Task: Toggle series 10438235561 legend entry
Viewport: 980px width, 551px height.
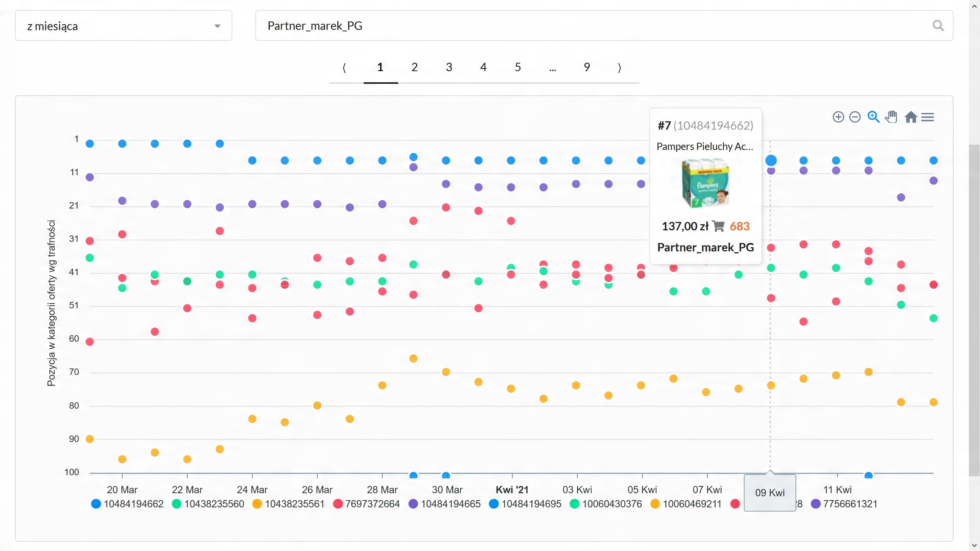Action: (x=294, y=504)
